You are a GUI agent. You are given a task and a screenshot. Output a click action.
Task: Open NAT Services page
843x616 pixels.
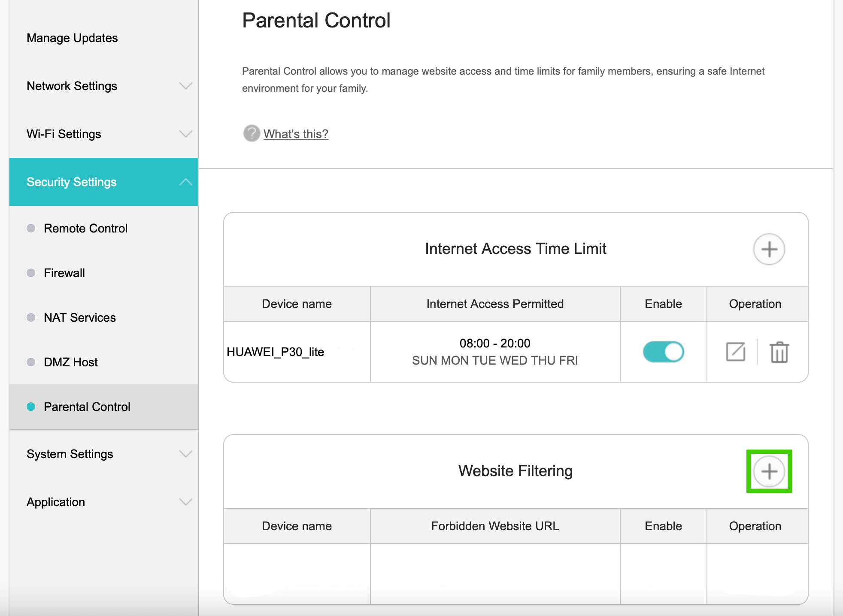pyautogui.click(x=80, y=317)
